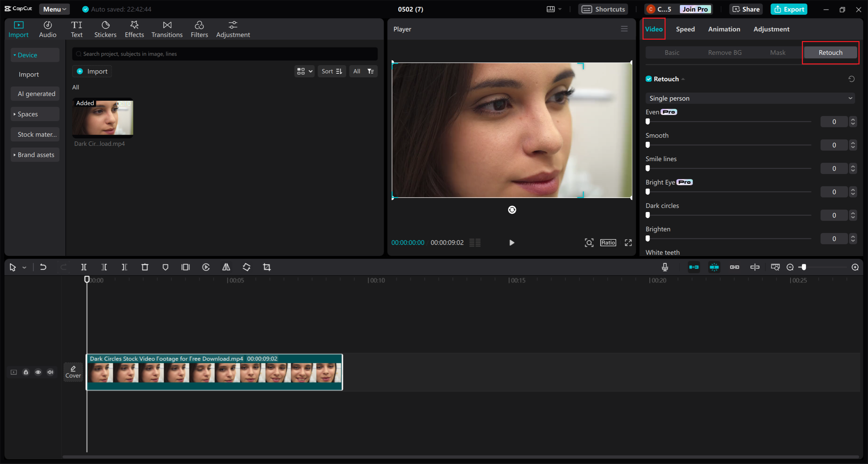The width and height of the screenshot is (868, 464).
Task: Start recording a voiceover
Action: pyautogui.click(x=665, y=267)
